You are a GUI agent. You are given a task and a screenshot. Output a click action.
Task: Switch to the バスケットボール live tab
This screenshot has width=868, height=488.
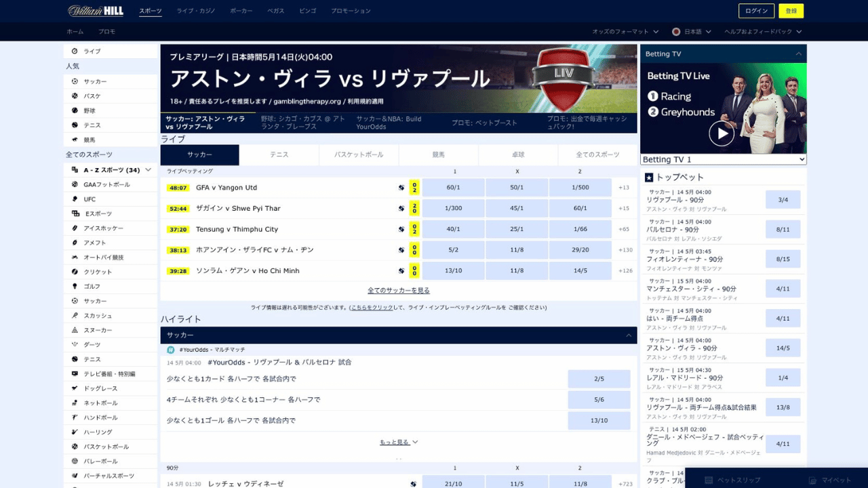pos(359,155)
